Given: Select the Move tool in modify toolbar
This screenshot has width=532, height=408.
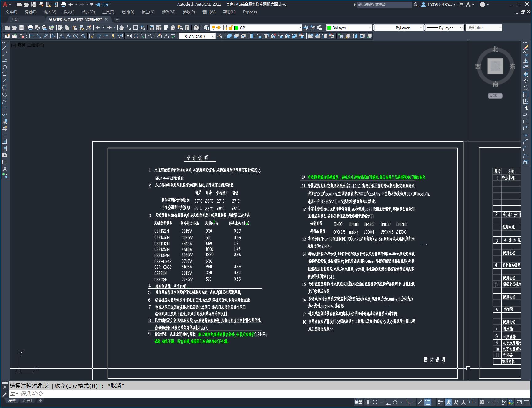Looking at the screenshot, I should tap(526, 81).
